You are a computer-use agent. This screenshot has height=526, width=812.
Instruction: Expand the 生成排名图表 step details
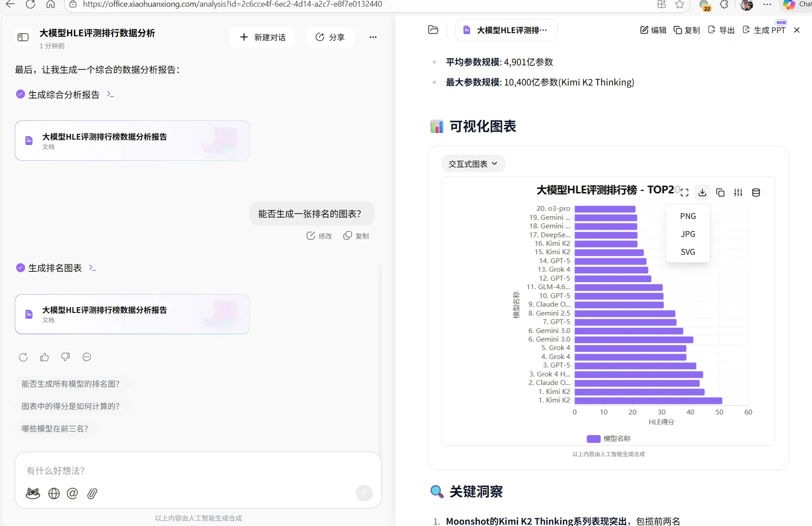pos(93,268)
